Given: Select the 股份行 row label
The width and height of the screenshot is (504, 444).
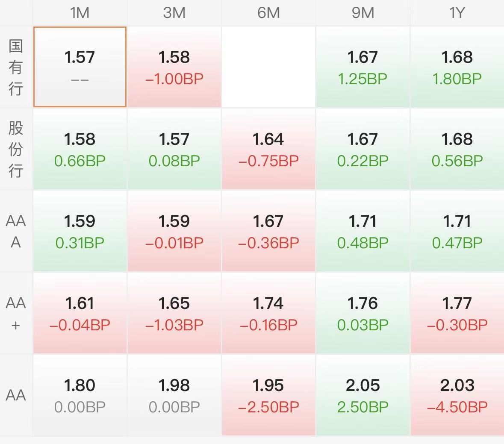Looking at the screenshot, I should pos(16,149).
